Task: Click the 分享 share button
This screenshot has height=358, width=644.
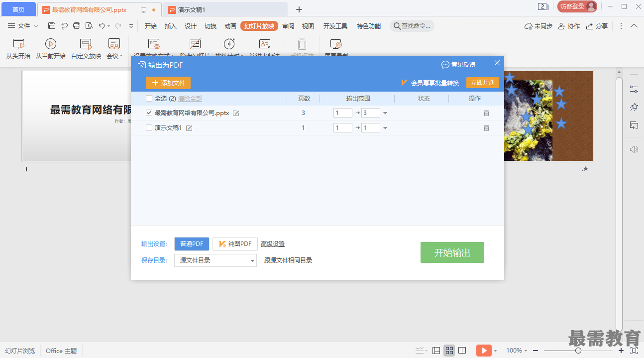Action: click(597, 26)
